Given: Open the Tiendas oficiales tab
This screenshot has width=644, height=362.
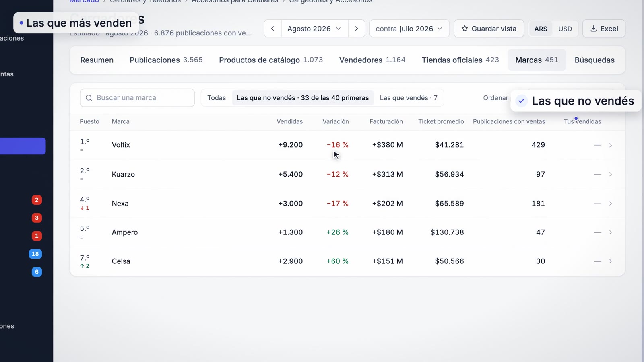Looking at the screenshot, I should tap(460, 60).
